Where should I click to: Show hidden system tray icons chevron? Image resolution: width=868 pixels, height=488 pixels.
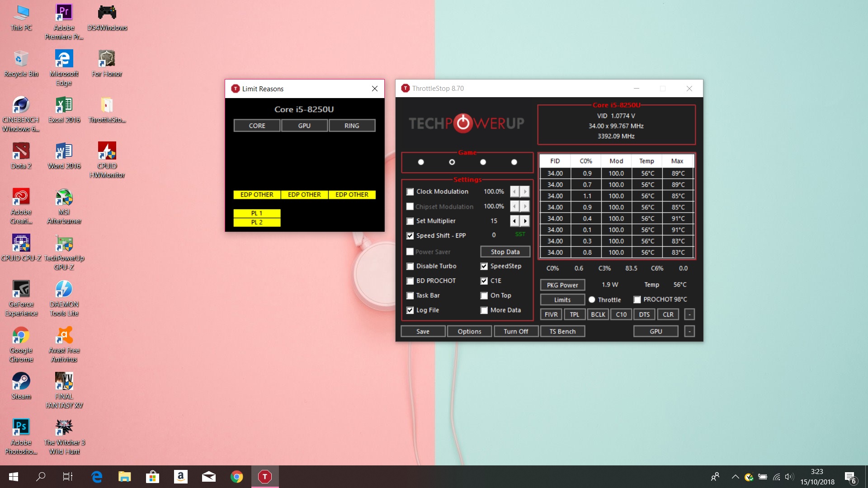click(x=735, y=477)
